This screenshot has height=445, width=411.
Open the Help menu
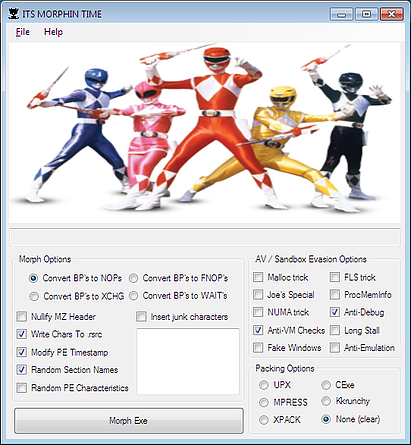[x=53, y=32]
